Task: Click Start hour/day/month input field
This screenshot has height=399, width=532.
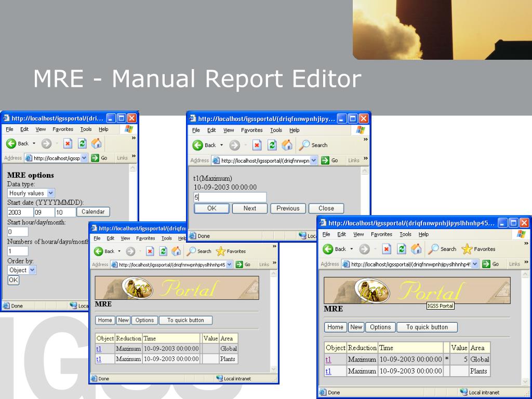Action: pyautogui.click(x=18, y=232)
